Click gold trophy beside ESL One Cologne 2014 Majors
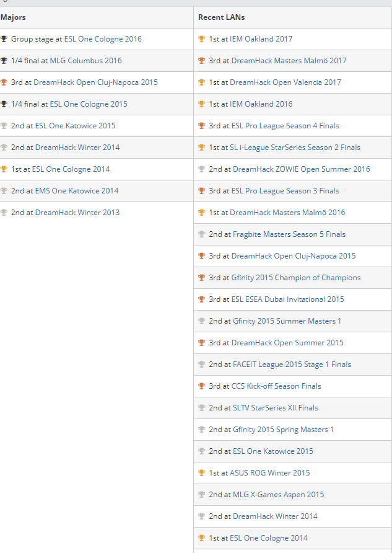This screenshot has height=553, width=392. pyautogui.click(x=4, y=169)
